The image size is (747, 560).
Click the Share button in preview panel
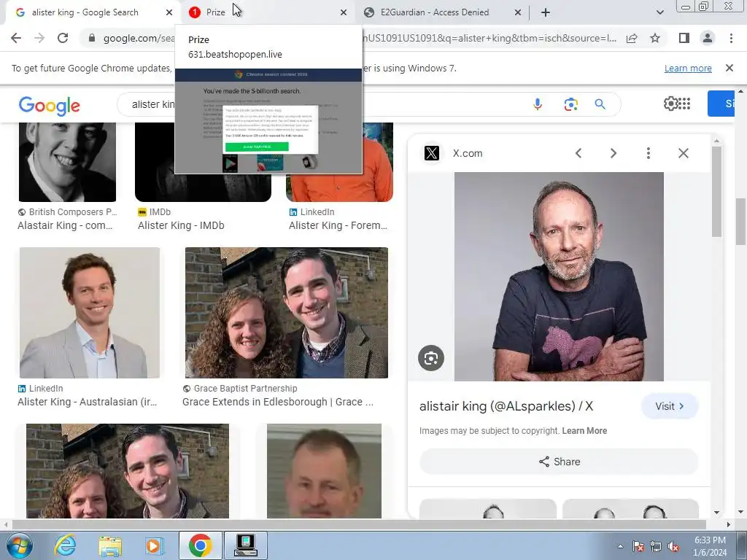[560, 462]
